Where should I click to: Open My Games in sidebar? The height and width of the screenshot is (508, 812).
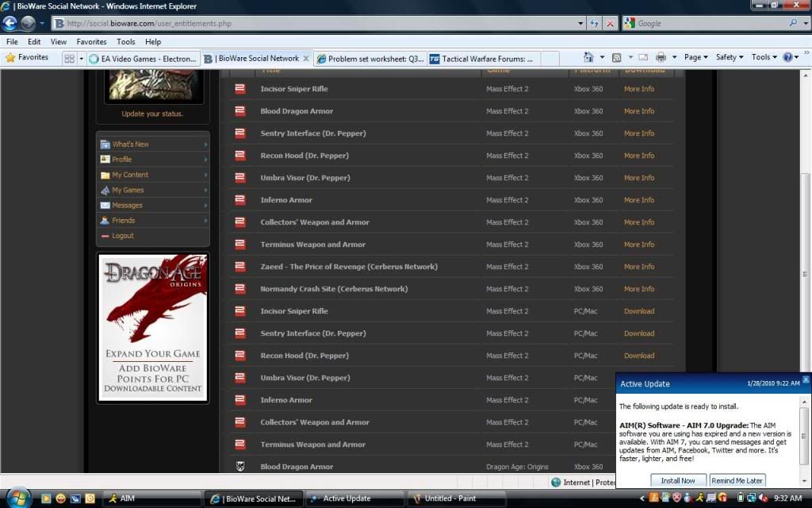click(128, 190)
